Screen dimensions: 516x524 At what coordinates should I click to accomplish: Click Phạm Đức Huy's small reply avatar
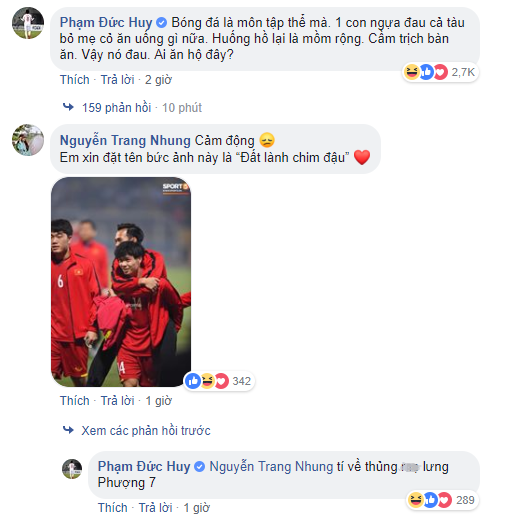(x=72, y=469)
